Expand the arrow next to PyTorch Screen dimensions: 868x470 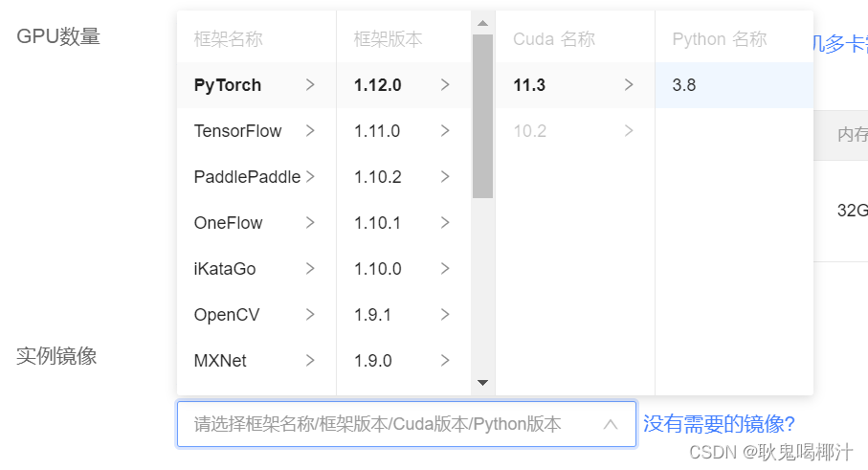coord(310,84)
